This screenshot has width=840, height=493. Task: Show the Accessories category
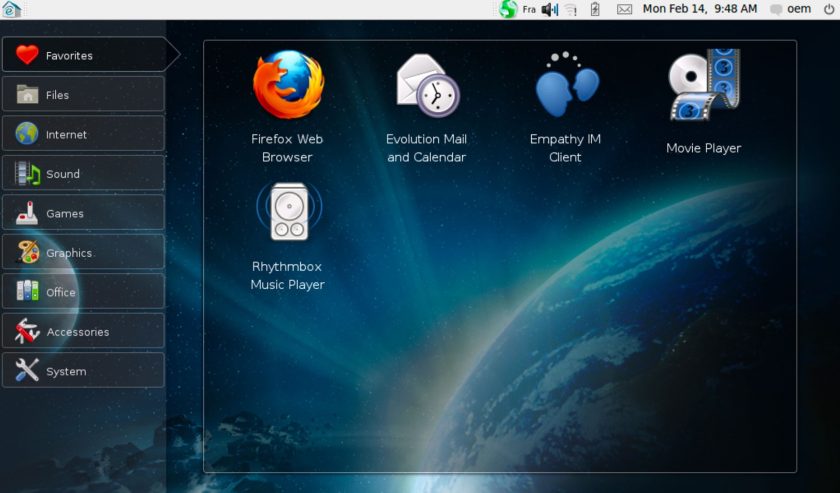pyautogui.click(x=83, y=331)
